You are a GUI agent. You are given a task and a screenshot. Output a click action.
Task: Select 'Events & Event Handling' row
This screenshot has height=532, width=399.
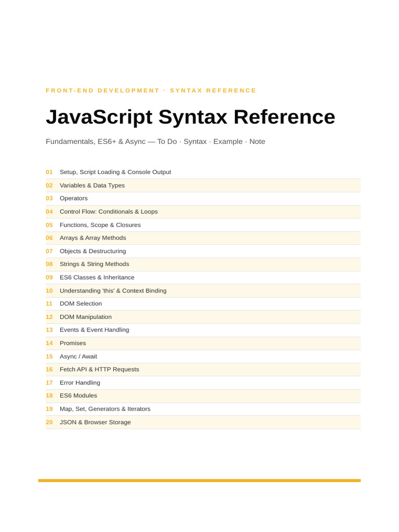tap(203, 330)
